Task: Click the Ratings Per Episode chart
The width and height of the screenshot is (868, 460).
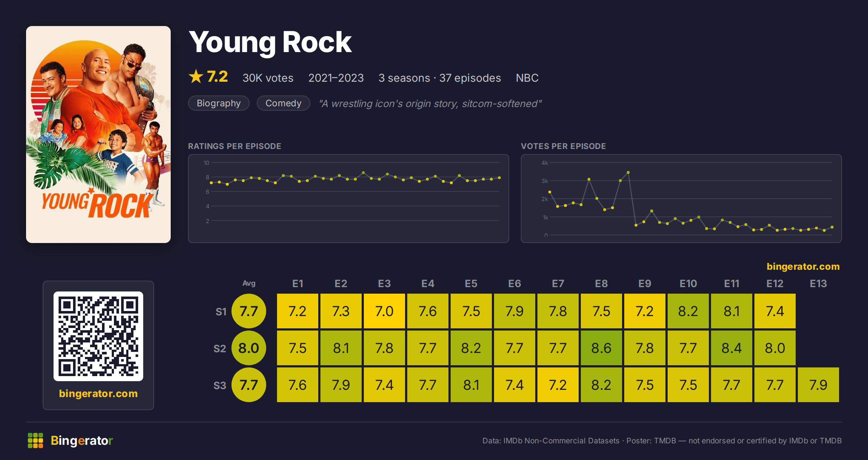Action: coord(349,199)
